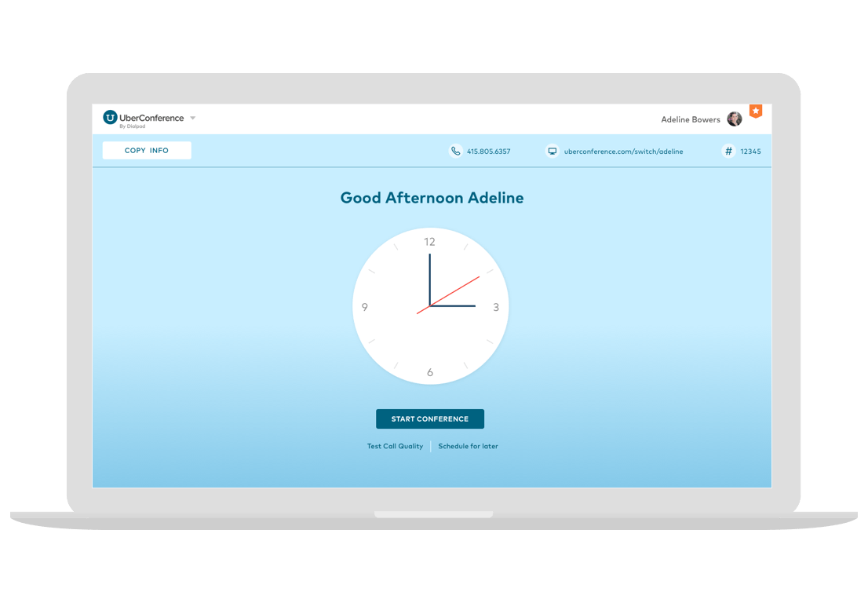Click the conference URL uberconference.com/switch/adeline
This screenshot has height=603, width=868.
point(624,151)
